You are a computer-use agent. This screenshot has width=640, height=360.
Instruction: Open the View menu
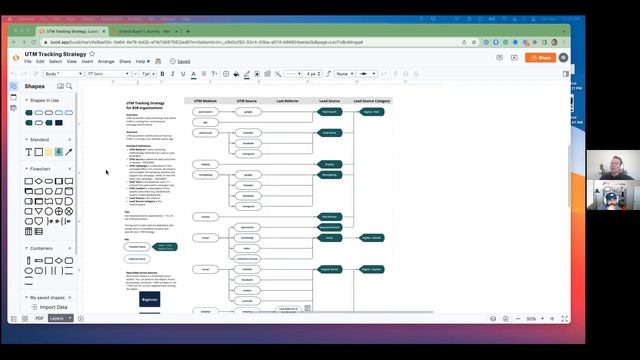click(72, 62)
